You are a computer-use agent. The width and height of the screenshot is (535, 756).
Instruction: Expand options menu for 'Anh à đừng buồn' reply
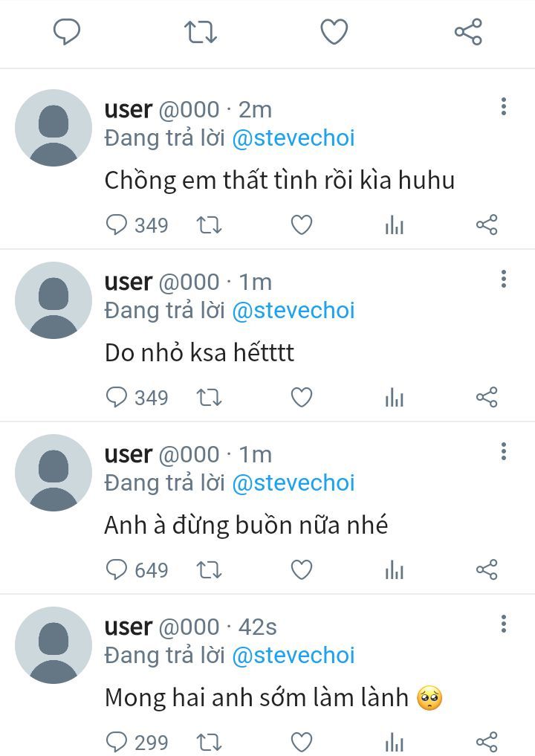pyautogui.click(x=504, y=451)
